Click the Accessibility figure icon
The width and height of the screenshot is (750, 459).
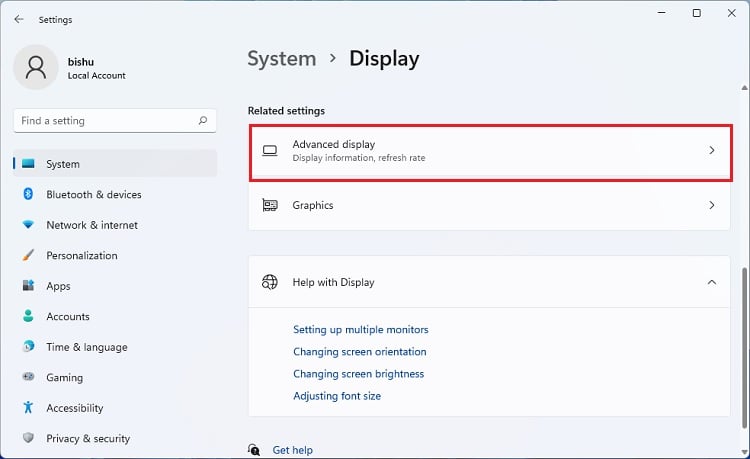click(x=28, y=408)
